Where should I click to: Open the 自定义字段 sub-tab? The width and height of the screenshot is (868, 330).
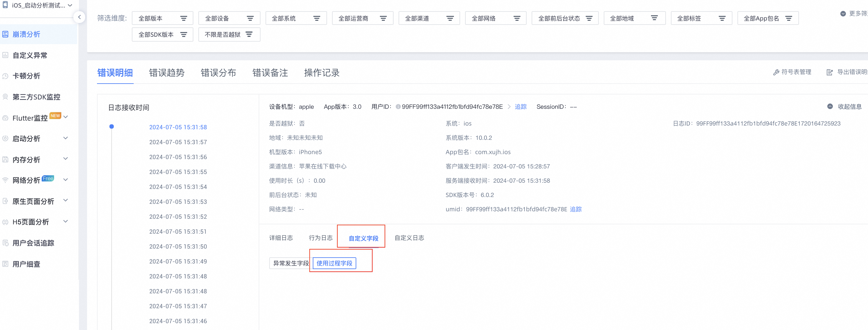coord(363,238)
